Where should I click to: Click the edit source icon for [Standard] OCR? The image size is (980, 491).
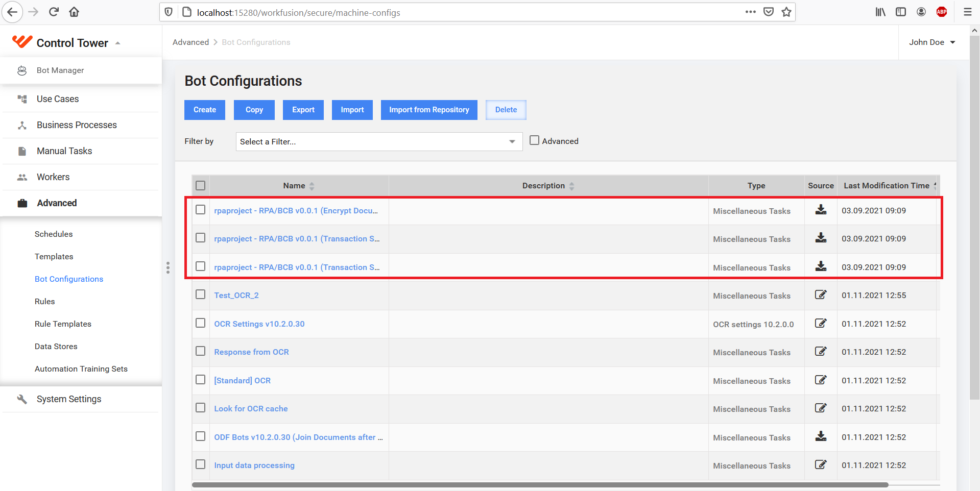(x=821, y=380)
